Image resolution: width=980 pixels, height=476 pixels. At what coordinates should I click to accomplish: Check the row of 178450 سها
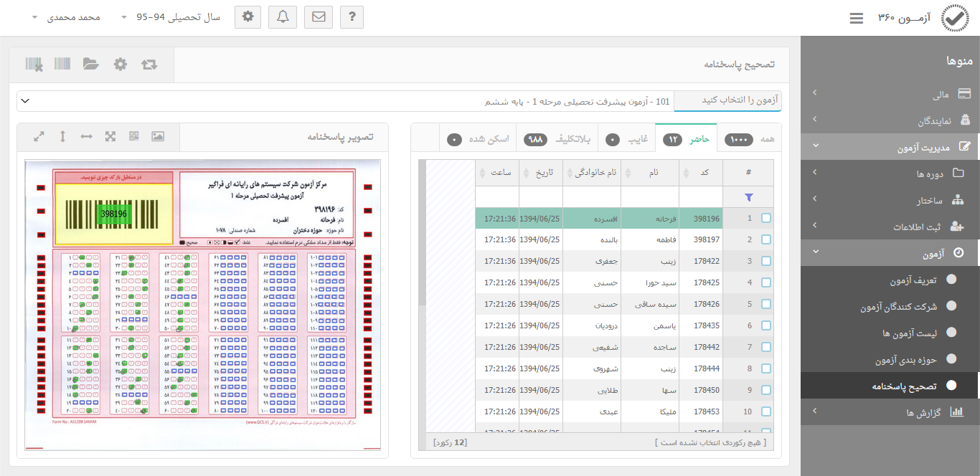pyautogui.click(x=766, y=390)
